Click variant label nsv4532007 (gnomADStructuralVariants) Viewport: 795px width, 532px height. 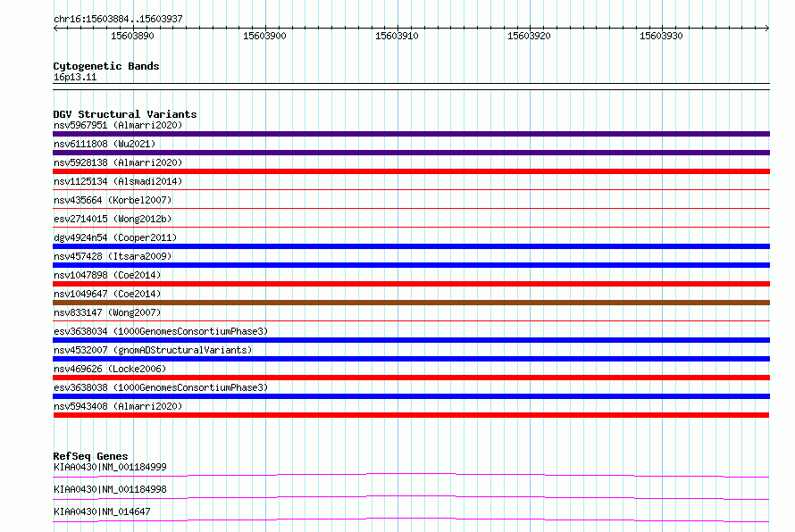point(153,350)
